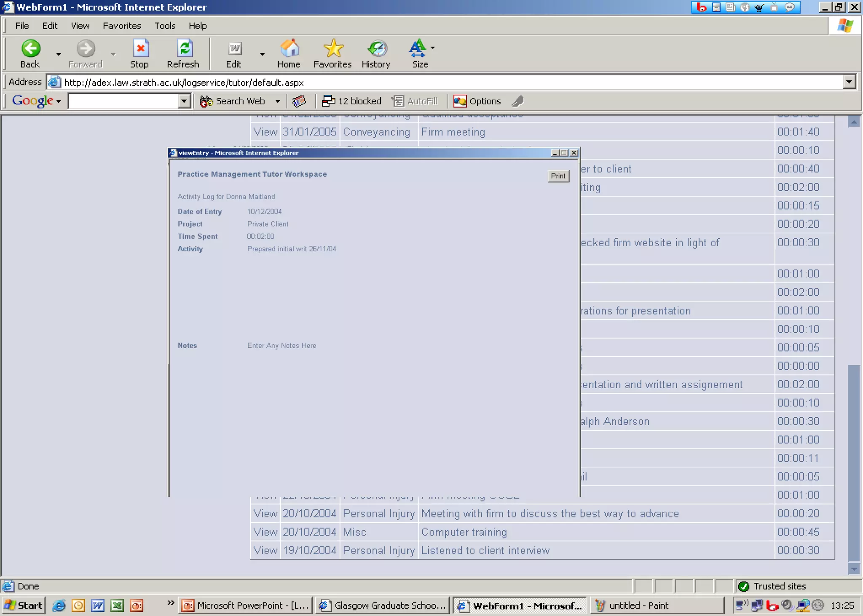863x616 pixels.
Task: Click Excel icon in quick launch
Action: pyautogui.click(x=117, y=605)
